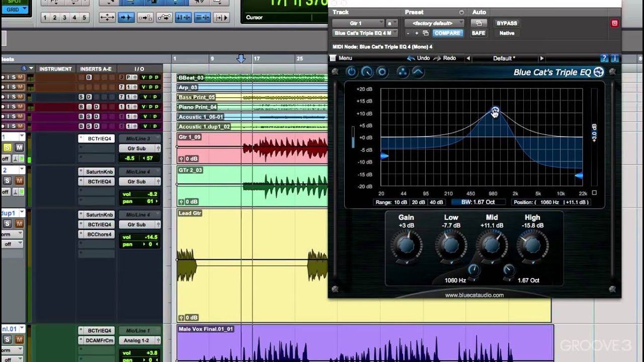Click the minus previous preset button
Viewport: 644px width, 362px height.
(408, 33)
